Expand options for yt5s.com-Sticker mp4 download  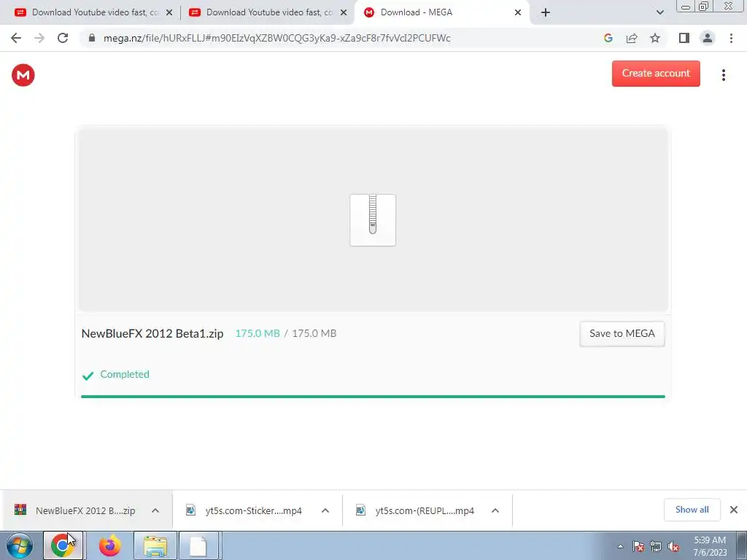tap(325, 510)
